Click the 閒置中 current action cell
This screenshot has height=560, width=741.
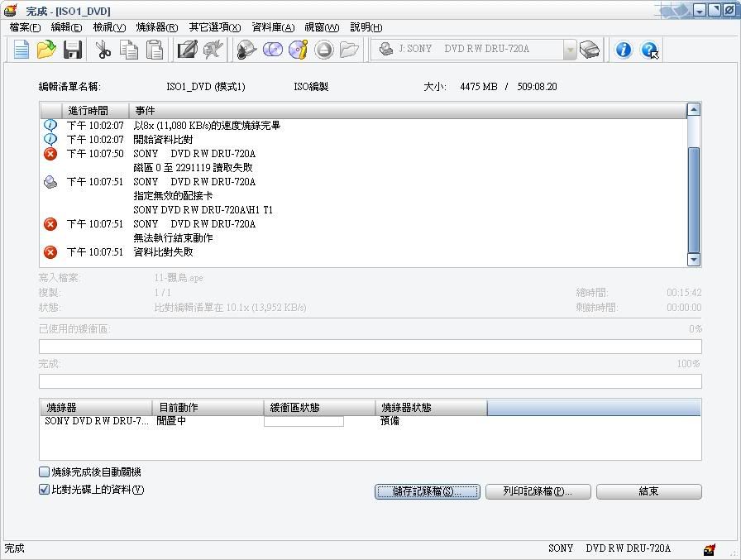coord(171,420)
